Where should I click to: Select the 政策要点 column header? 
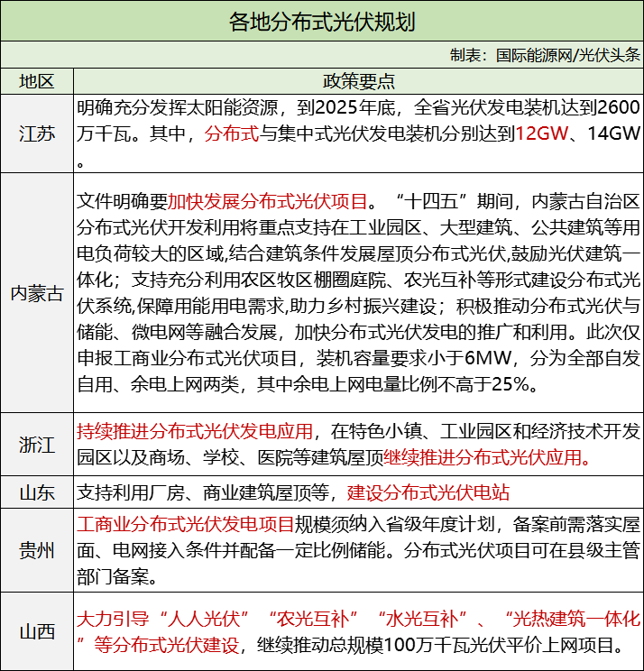(x=359, y=81)
